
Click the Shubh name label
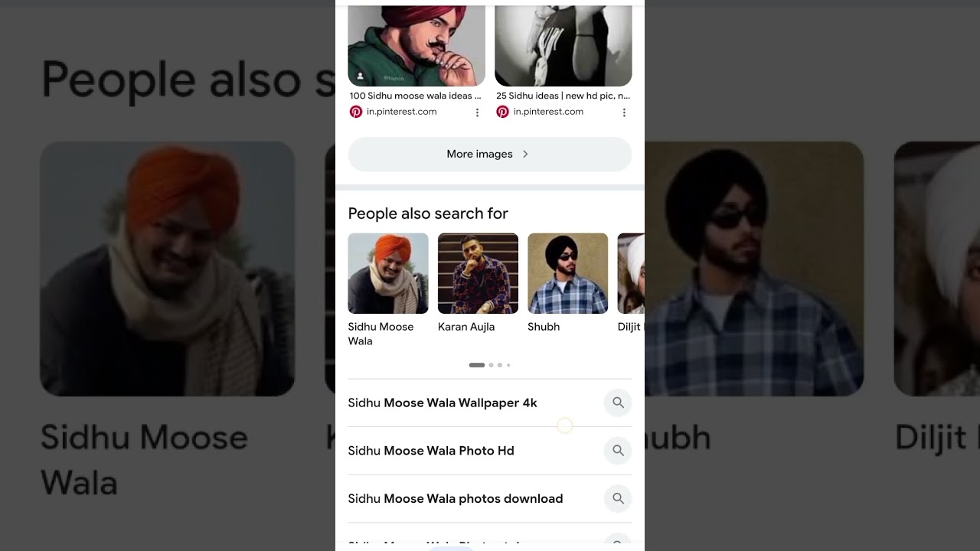tap(544, 327)
